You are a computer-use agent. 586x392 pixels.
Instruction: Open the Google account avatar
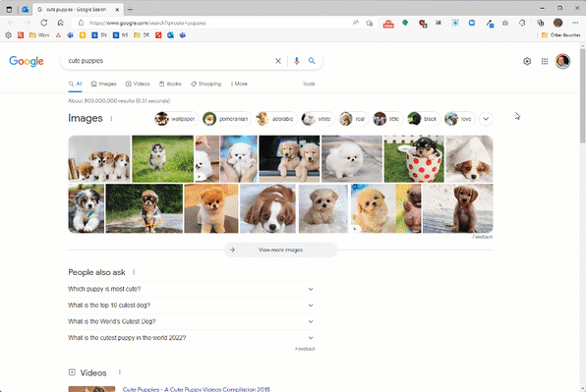point(562,61)
